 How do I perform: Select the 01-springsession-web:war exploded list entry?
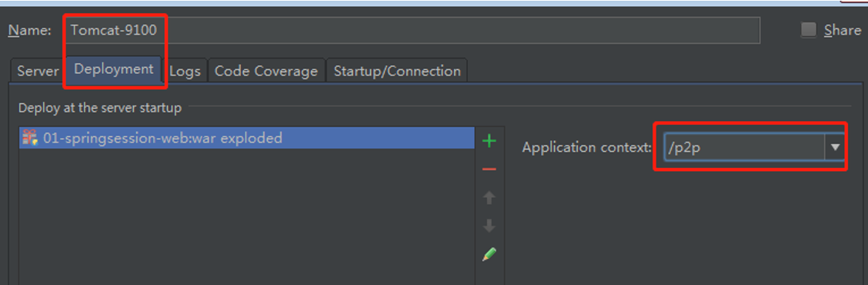point(247,138)
